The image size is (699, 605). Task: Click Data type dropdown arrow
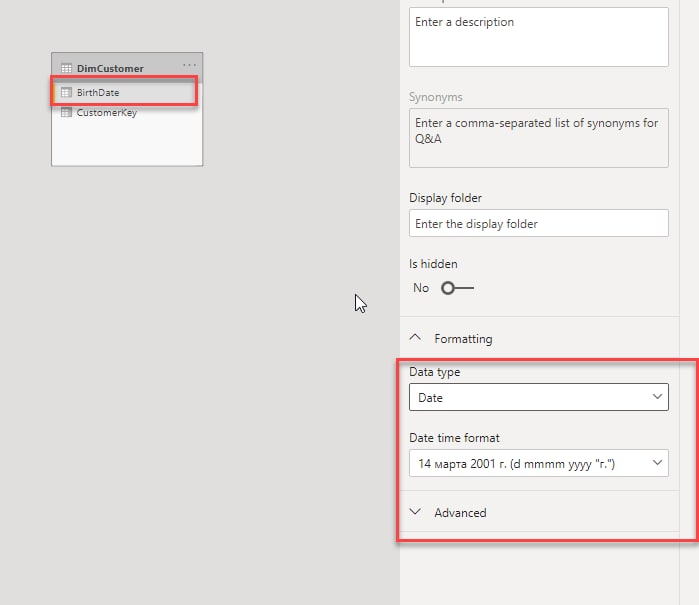click(657, 396)
